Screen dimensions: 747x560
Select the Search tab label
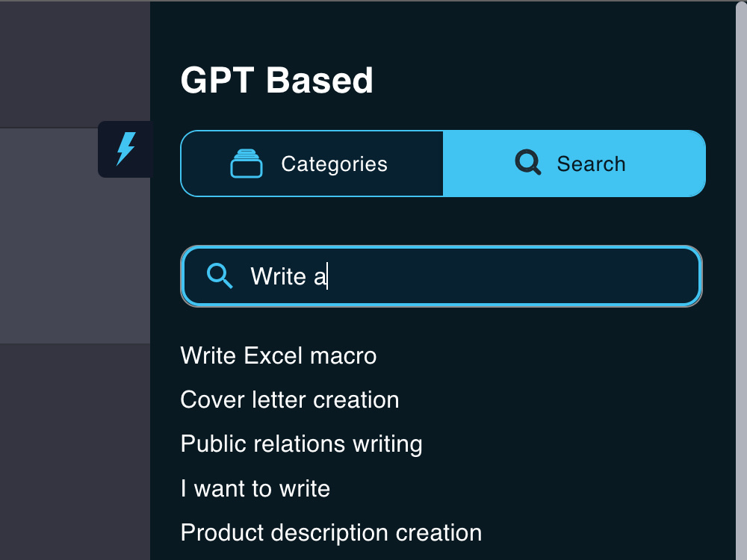coord(591,164)
